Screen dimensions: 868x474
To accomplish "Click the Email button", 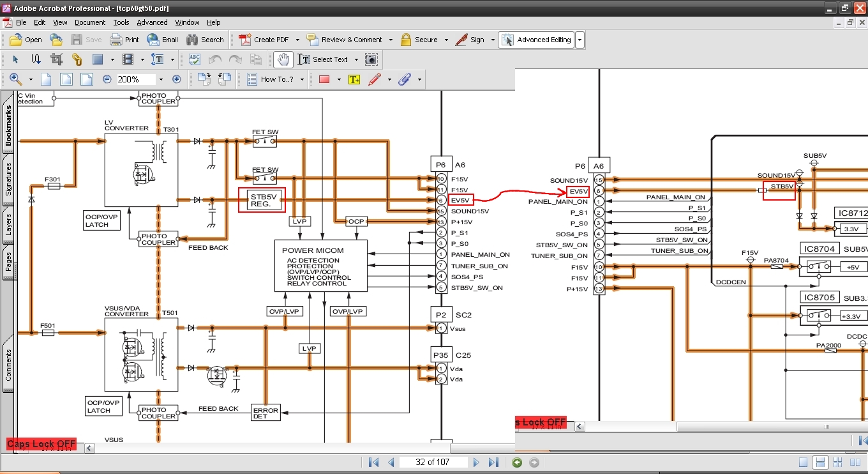I will click(x=163, y=40).
